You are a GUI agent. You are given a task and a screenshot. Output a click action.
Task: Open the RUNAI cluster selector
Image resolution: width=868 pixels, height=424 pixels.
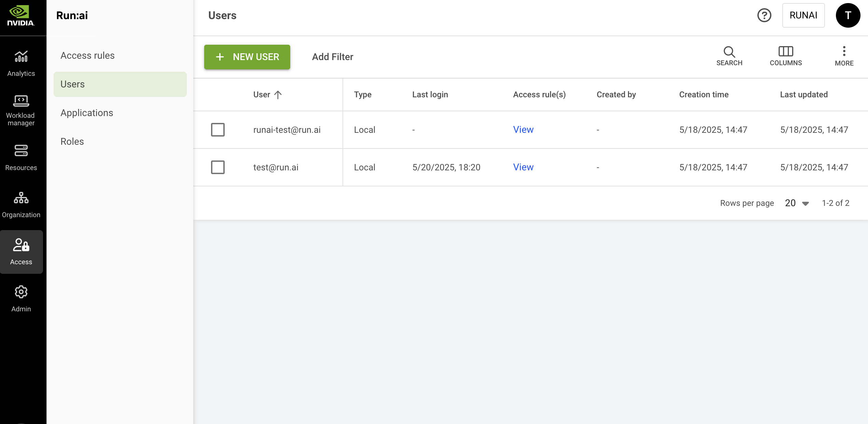point(803,15)
